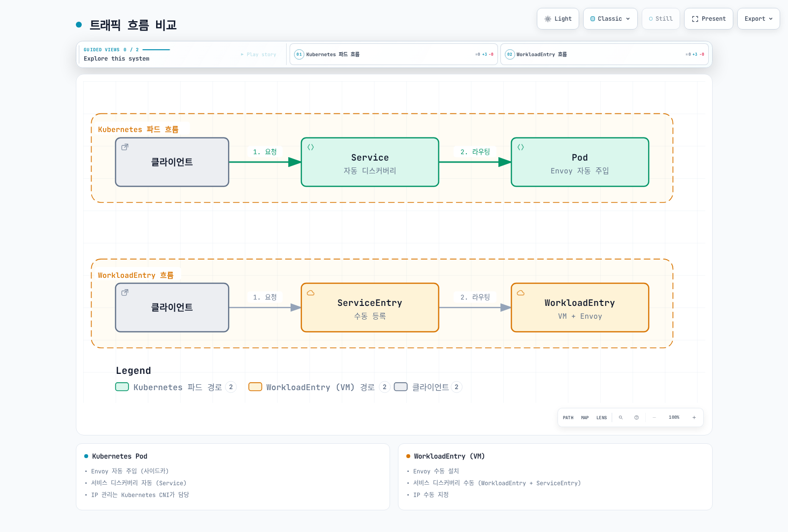Click the green Kubernetes 파드 경로 legend swatch
This screenshot has width=788, height=532.
click(122, 387)
